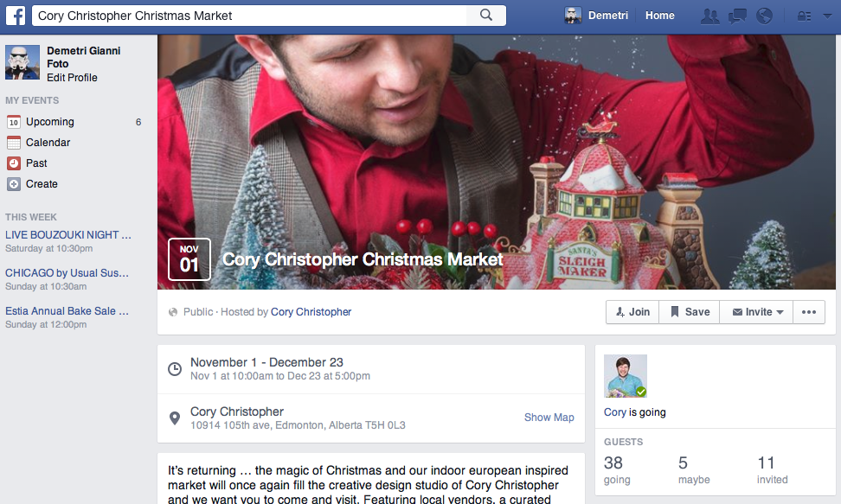
Task: Click the event's three-dots more options button
Action: (809, 312)
